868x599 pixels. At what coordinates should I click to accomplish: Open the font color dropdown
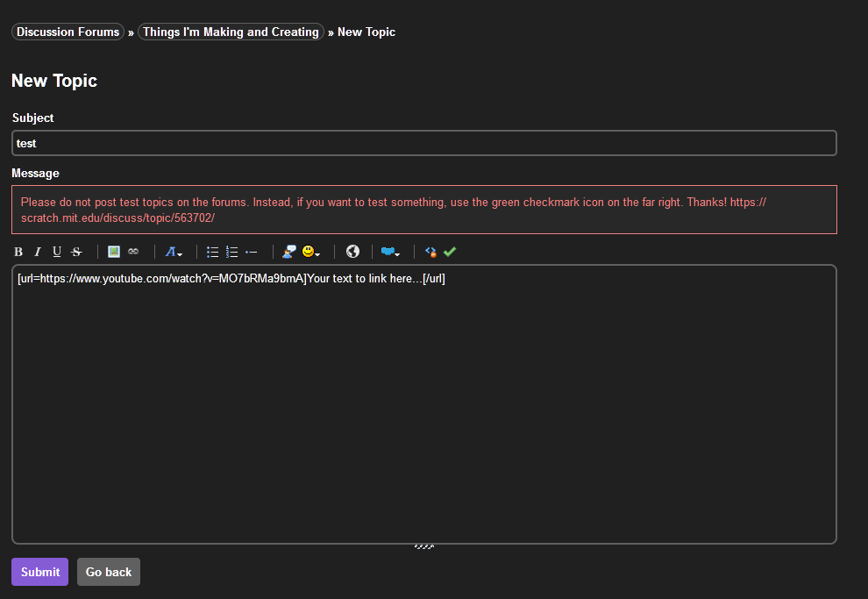pyautogui.click(x=174, y=252)
